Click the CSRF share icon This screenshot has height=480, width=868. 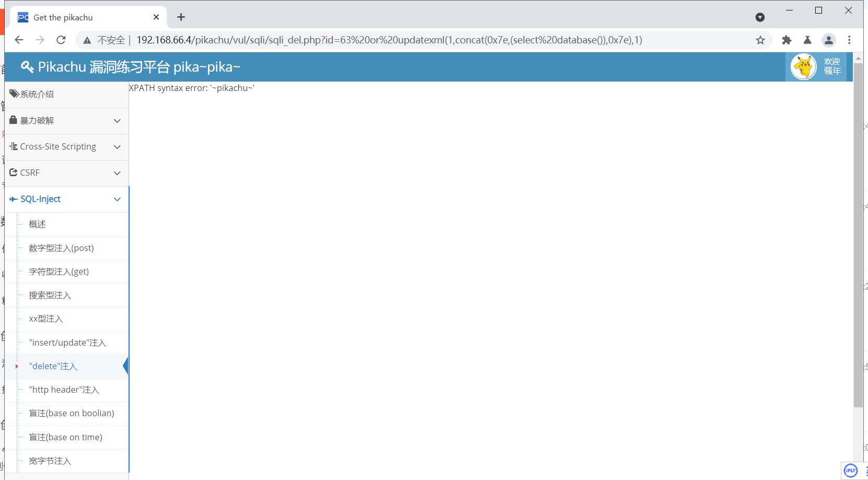point(14,172)
